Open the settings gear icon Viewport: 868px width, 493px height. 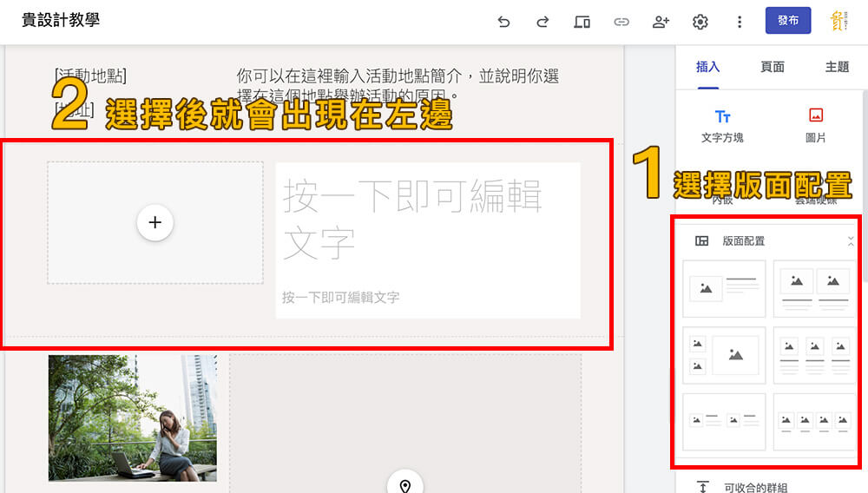(x=700, y=22)
